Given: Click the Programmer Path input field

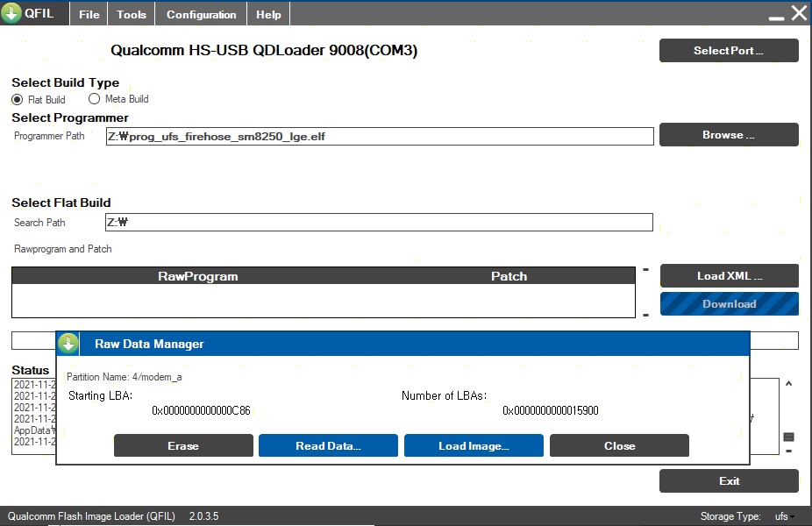Looking at the screenshot, I should click(380, 137).
